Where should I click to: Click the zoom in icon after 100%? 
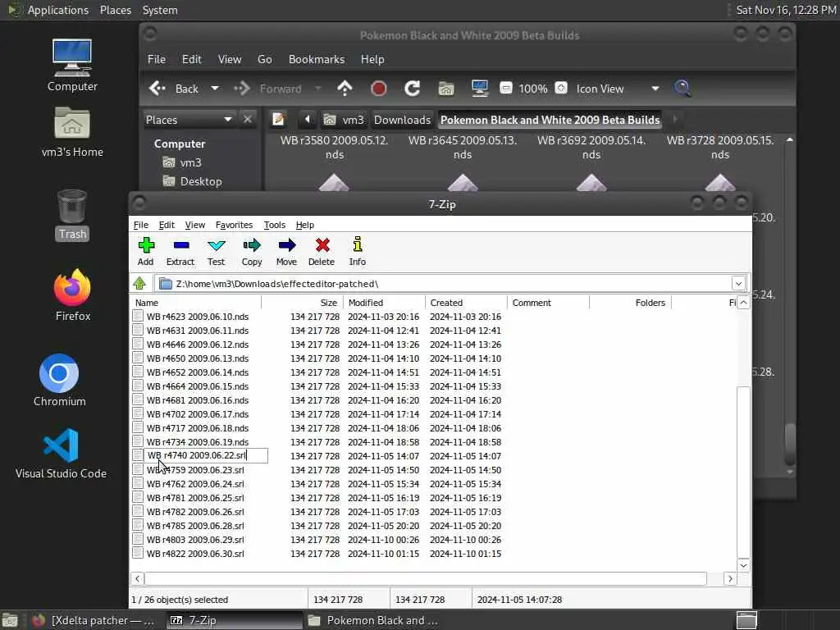pyautogui.click(x=561, y=88)
